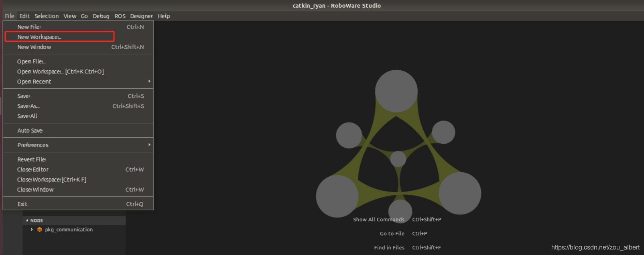Select Close Window menu entry
The width and height of the screenshot is (644, 255).
point(78,190)
